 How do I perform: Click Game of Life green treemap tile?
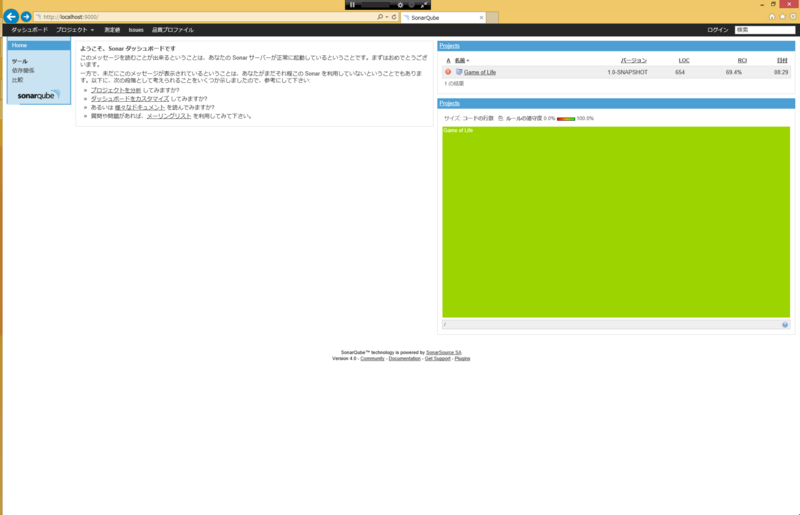616,222
